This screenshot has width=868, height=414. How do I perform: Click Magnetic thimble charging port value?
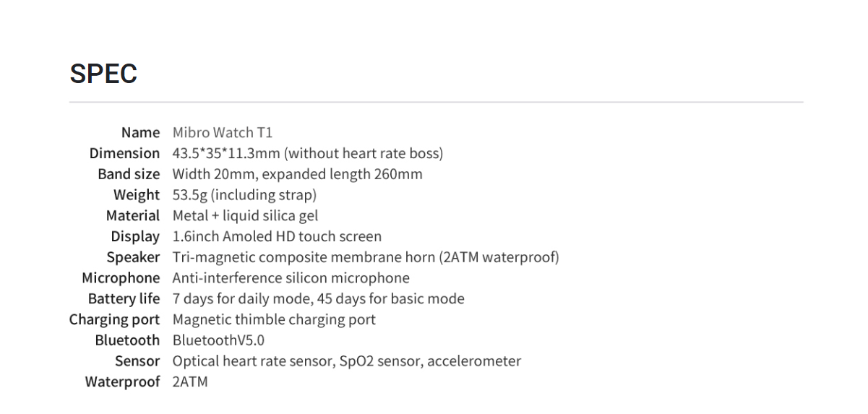[x=274, y=319]
